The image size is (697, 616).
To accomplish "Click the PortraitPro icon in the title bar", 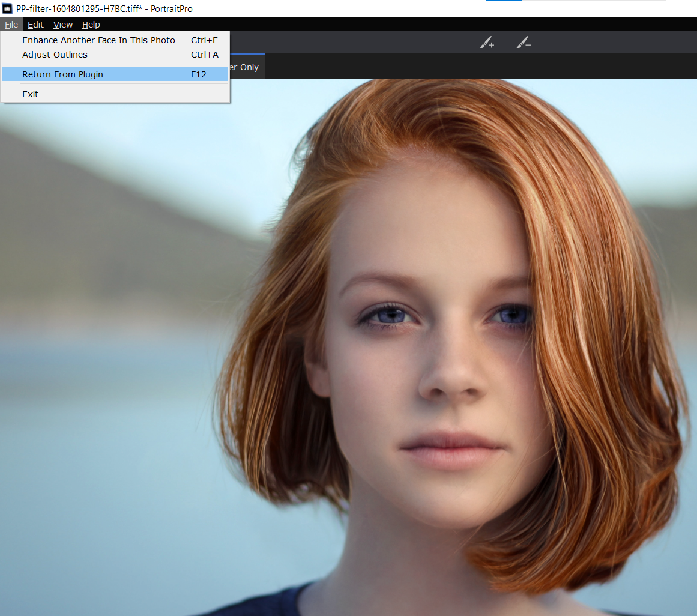I will (x=7, y=8).
